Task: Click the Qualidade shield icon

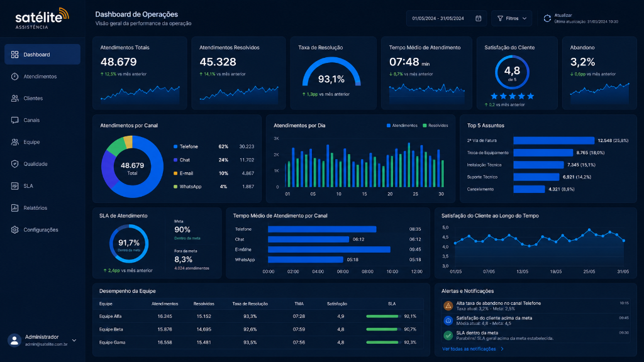Action: pos(15,164)
